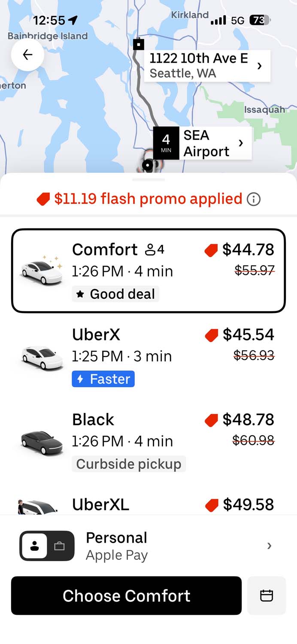Select the Black ride option
Viewport: 297px width, 644px height.
(148, 441)
